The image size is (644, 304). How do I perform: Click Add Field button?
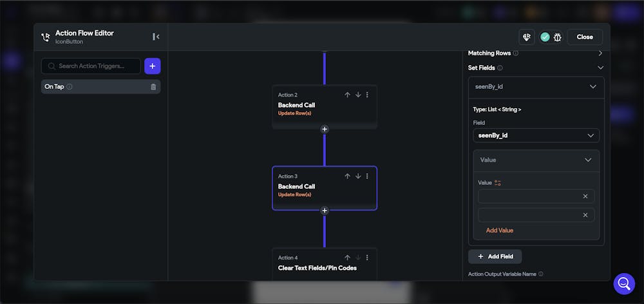495,256
